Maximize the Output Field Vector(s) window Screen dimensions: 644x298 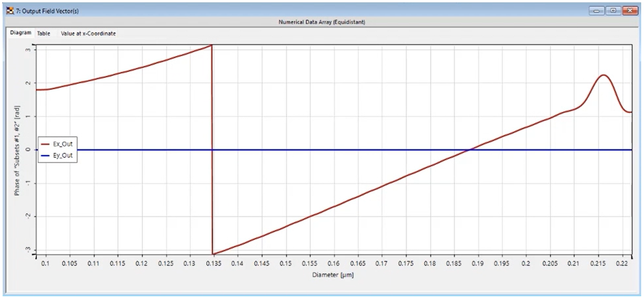coord(613,10)
